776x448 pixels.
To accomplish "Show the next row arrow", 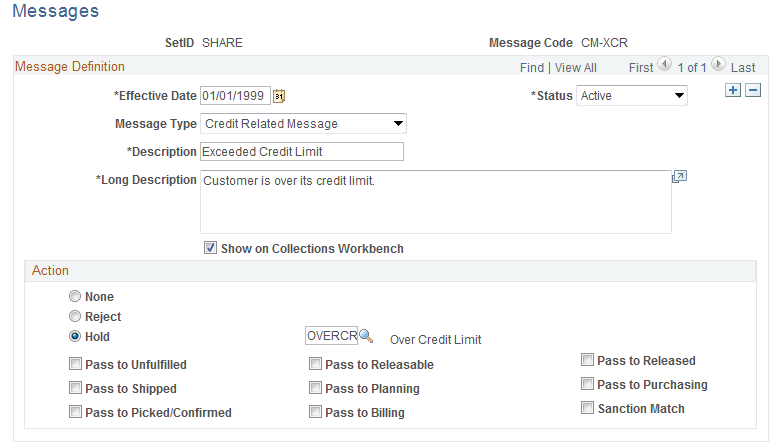I will (x=718, y=64).
